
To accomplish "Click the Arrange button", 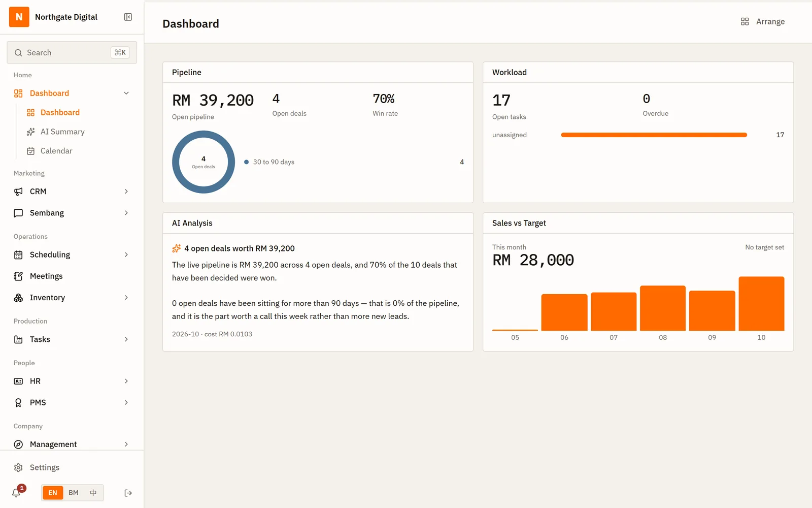I will pyautogui.click(x=763, y=21).
